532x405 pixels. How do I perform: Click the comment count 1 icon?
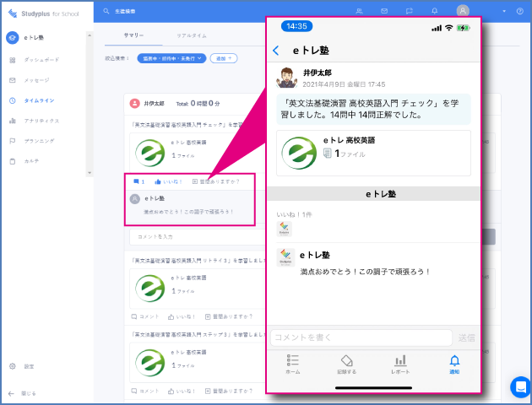(139, 181)
